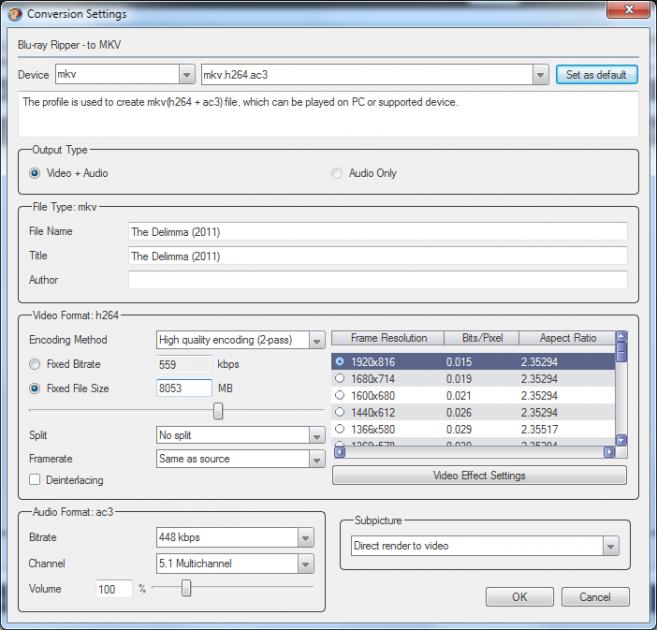Click the audio Volume slider handle
The height and width of the screenshot is (630, 657).
[x=186, y=588]
